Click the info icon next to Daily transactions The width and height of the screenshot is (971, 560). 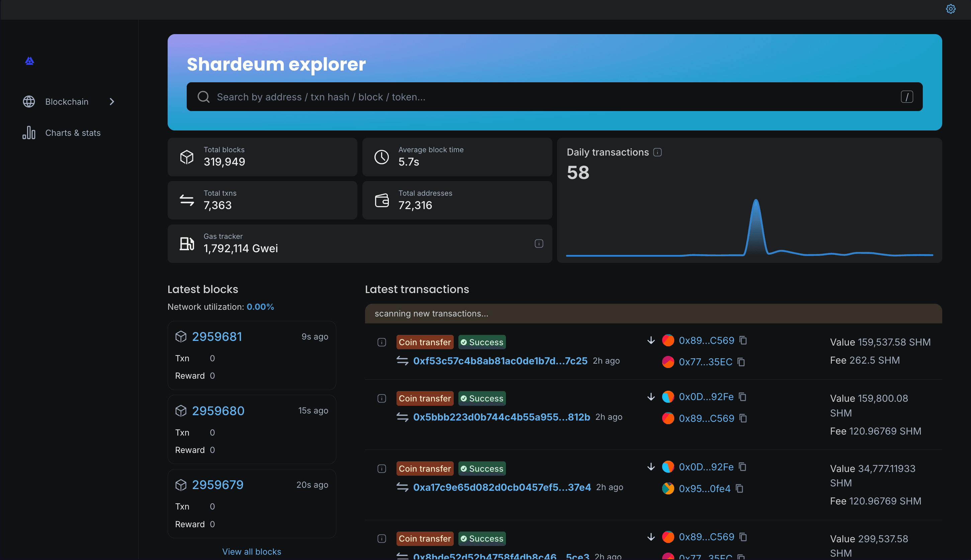(x=657, y=152)
